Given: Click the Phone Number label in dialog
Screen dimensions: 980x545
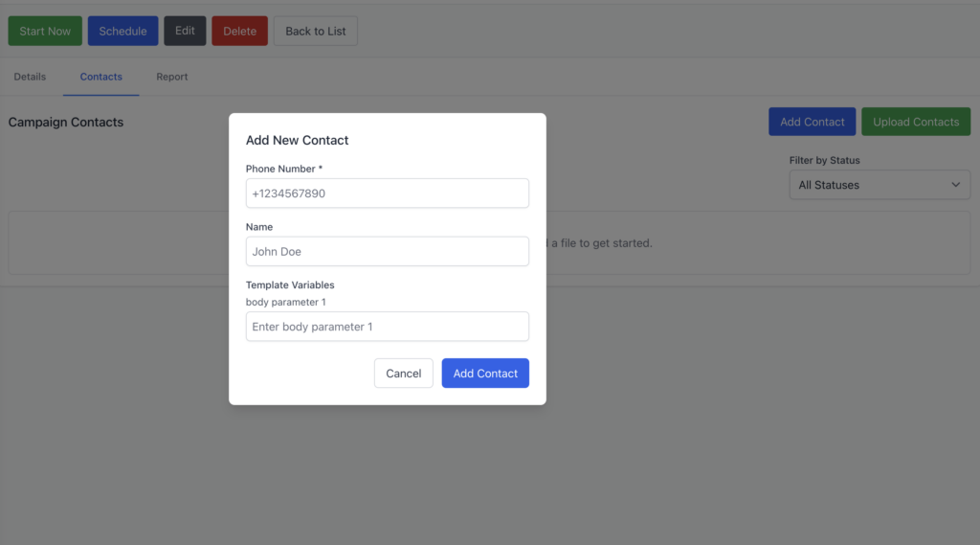Looking at the screenshot, I should pyautogui.click(x=283, y=170).
